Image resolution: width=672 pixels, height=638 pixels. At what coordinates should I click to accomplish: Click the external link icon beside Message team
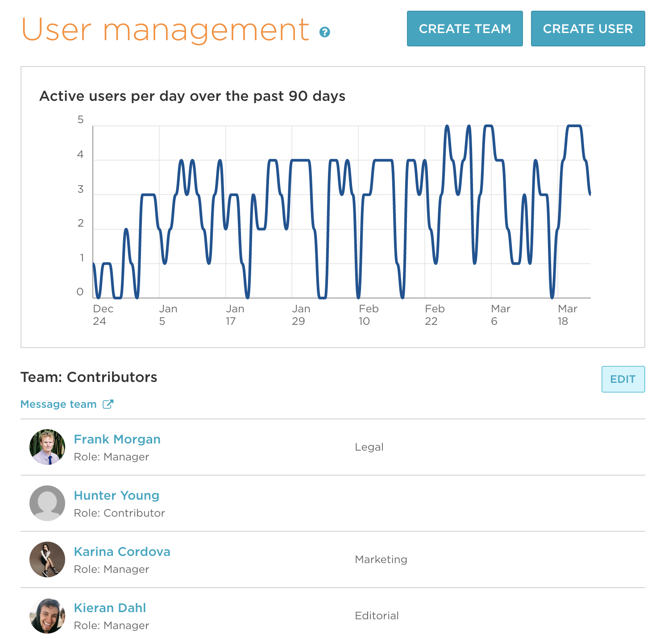pos(108,404)
